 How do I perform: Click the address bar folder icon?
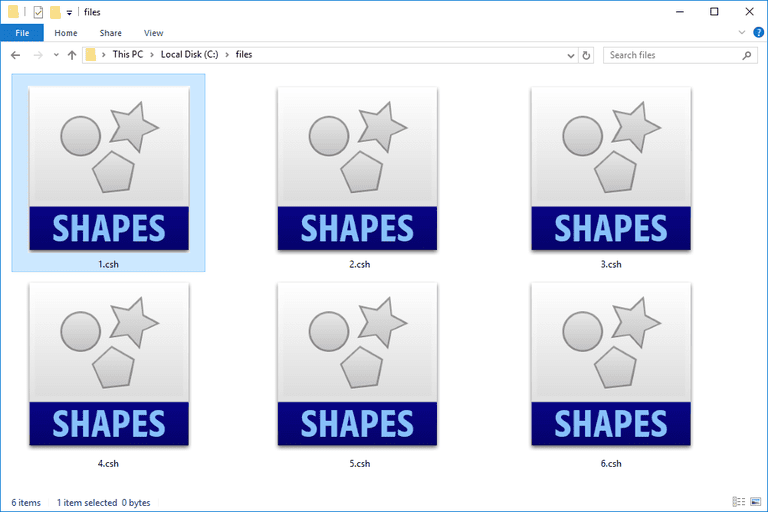pyautogui.click(x=91, y=55)
